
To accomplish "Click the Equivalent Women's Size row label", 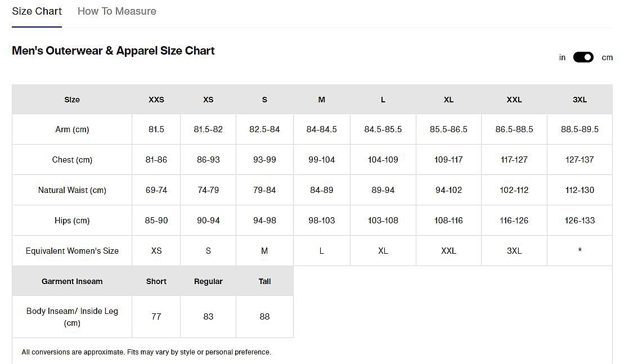I will tap(72, 251).
